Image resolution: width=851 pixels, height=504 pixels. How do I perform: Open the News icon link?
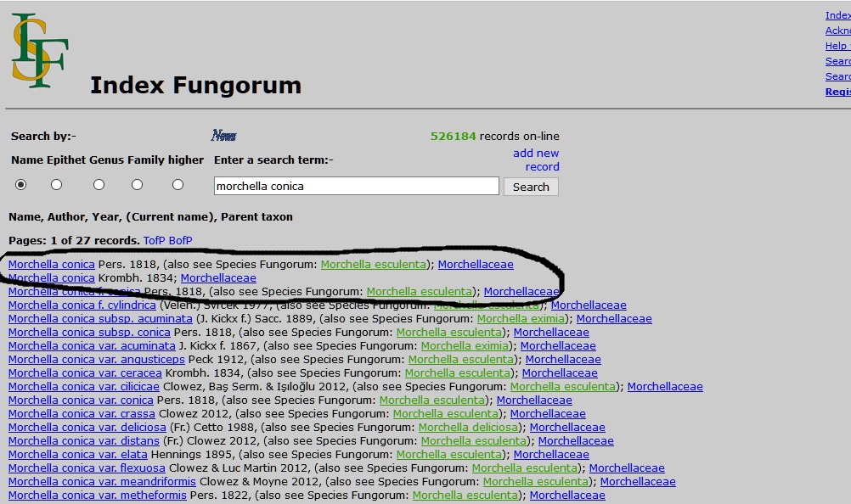[223, 136]
